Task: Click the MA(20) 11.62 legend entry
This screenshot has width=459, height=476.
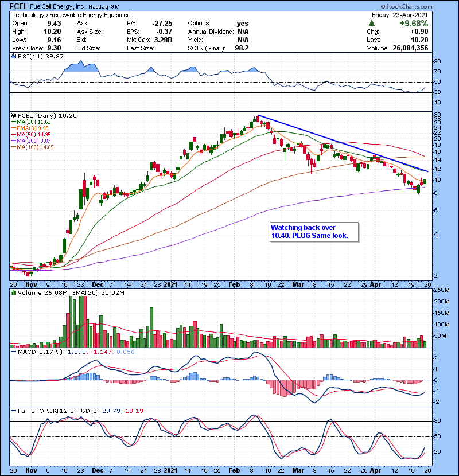Action: tap(31, 122)
